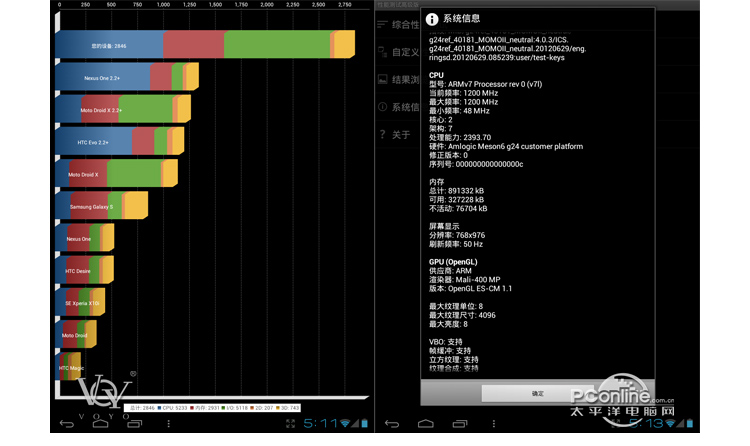
Task: Select the Nexus One bar without 2.2+
Action: 85,237
